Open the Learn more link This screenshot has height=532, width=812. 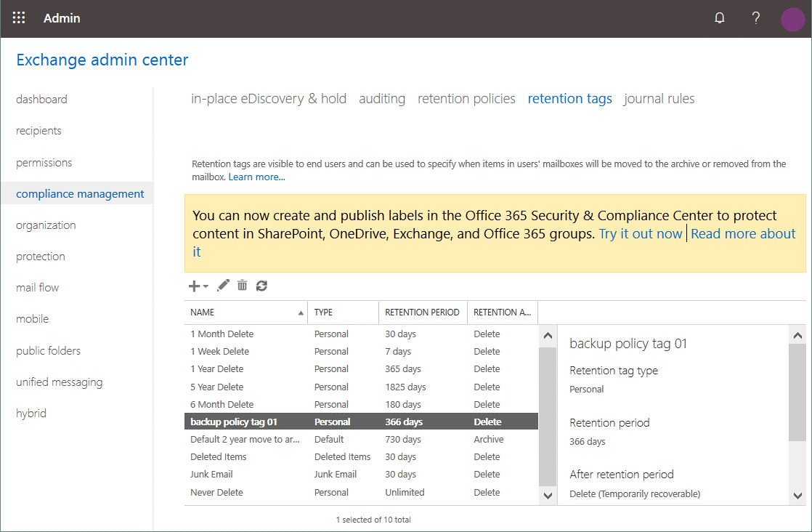pos(256,177)
